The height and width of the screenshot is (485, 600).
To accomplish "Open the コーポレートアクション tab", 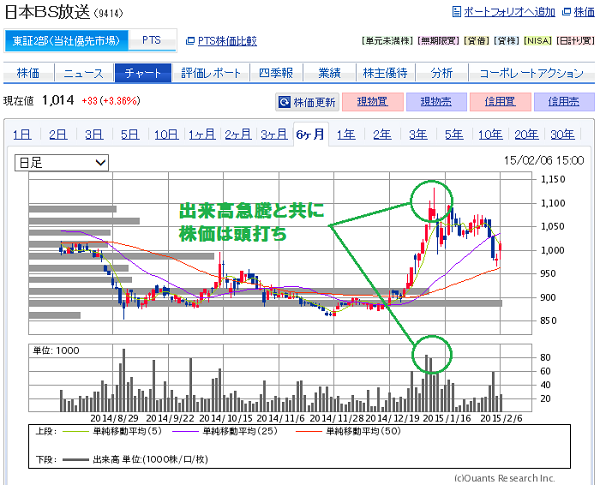I will pyautogui.click(x=532, y=73).
